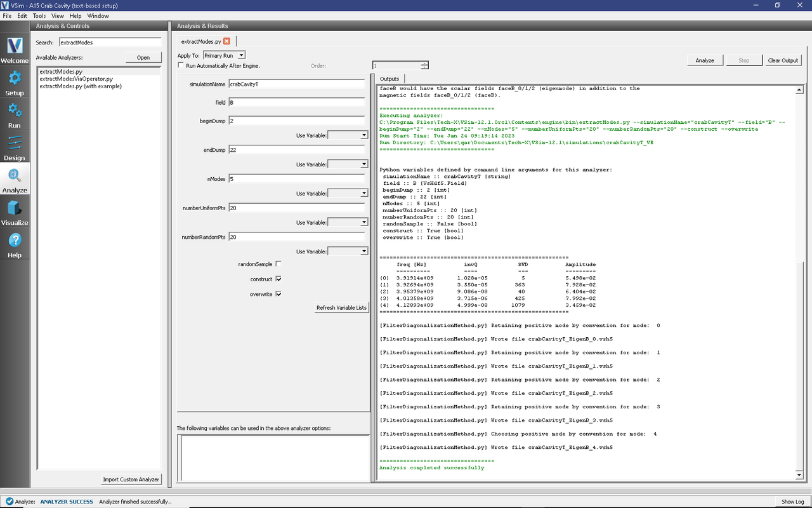This screenshot has height=508, width=812.
Task: Click the field input box containing B
Action: click(296, 102)
